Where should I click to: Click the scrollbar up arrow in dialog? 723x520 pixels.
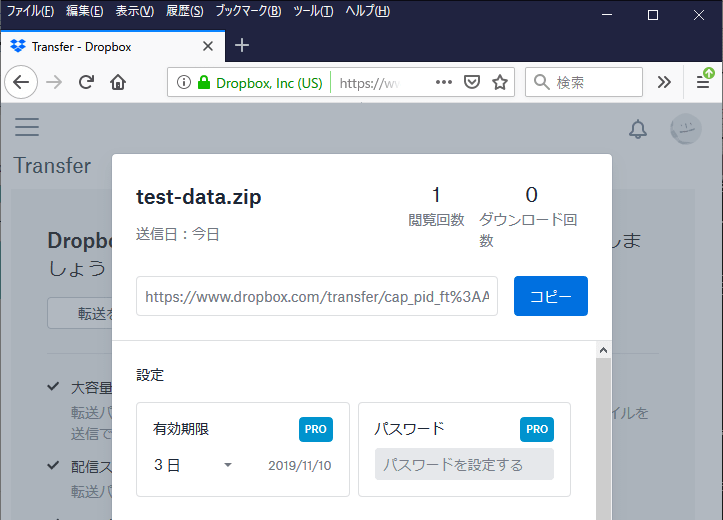pyautogui.click(x=603, y=350)
